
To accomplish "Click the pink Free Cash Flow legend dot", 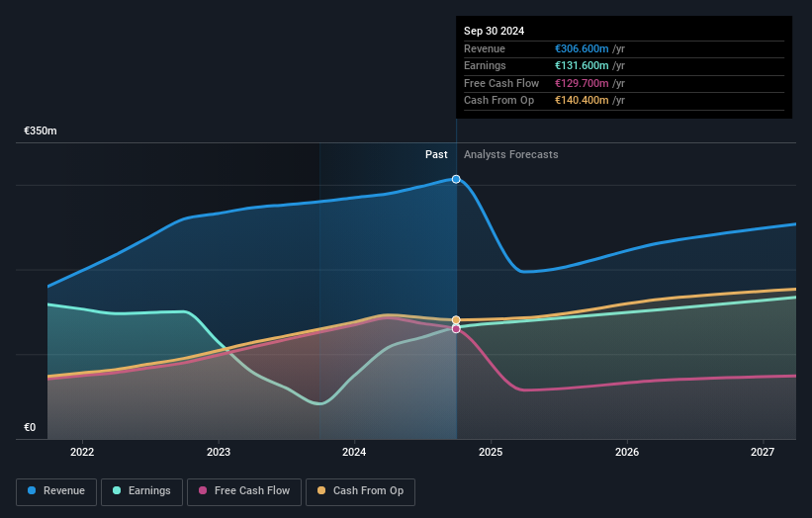I will coord(203,490).
